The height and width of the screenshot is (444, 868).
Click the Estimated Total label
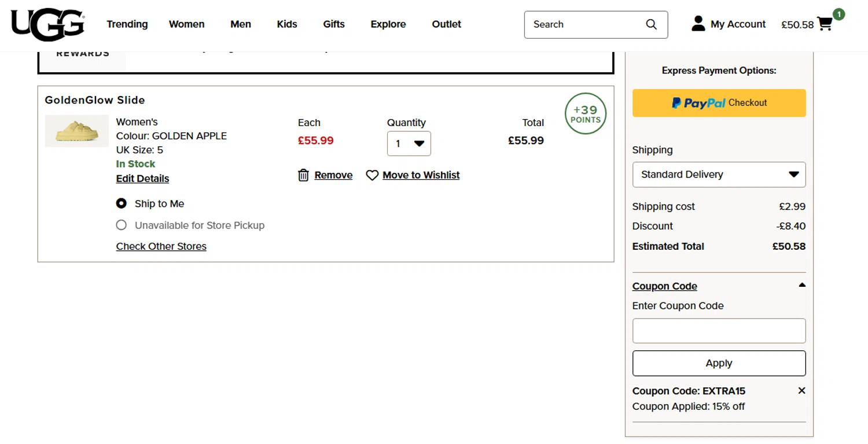click(668, 246)
